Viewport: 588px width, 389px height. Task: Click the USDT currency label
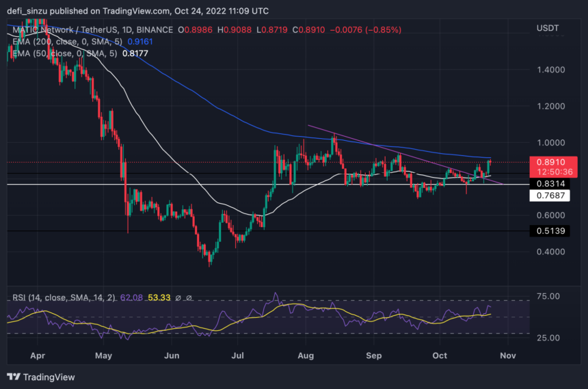(548, 28)
